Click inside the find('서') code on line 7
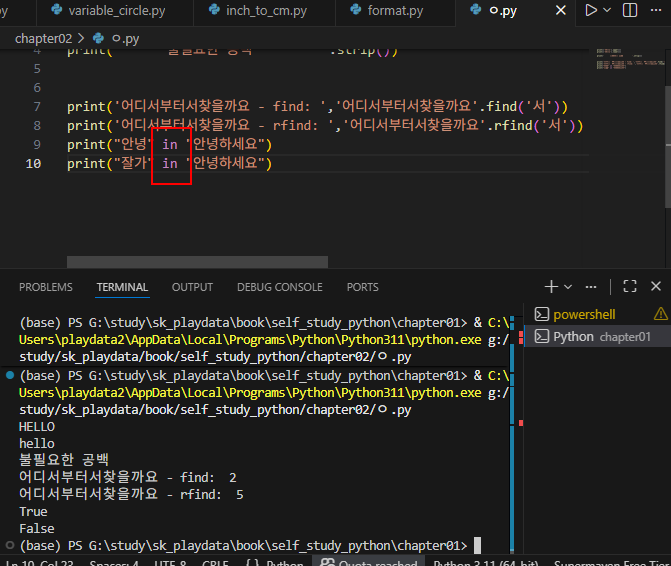 pos(526,106)
